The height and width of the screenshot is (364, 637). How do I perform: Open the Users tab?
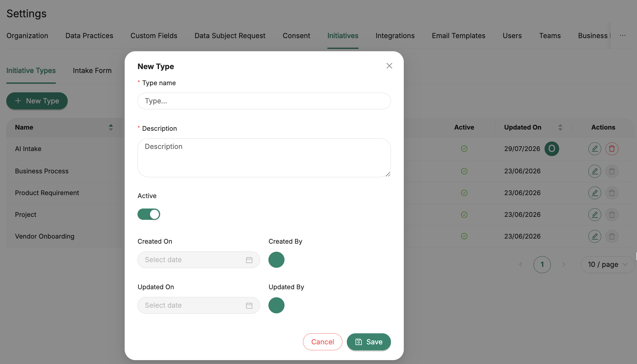[x=512, y=36]
